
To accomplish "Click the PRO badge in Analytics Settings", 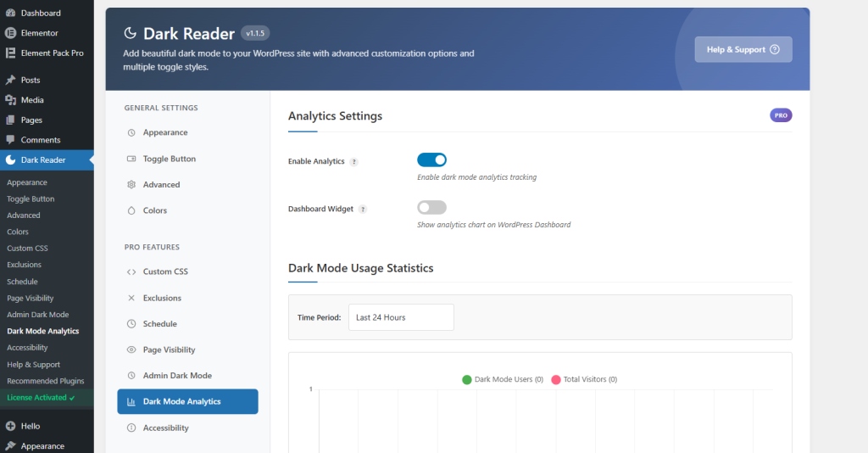I will (x=781, y=115).
